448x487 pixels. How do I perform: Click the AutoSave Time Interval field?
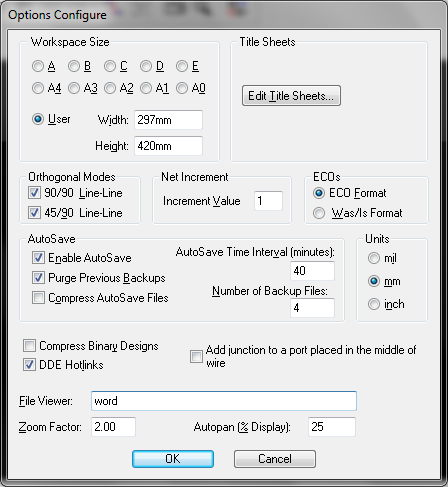point(312,271)
